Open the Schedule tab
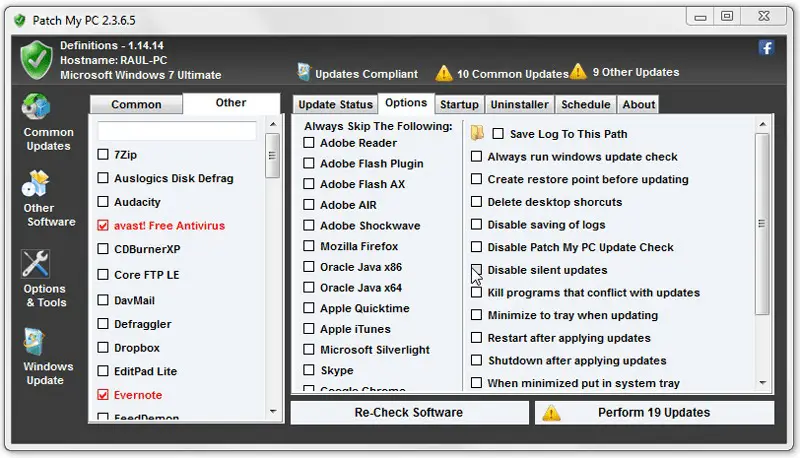800x458 pixels. [x=586, y=105]
